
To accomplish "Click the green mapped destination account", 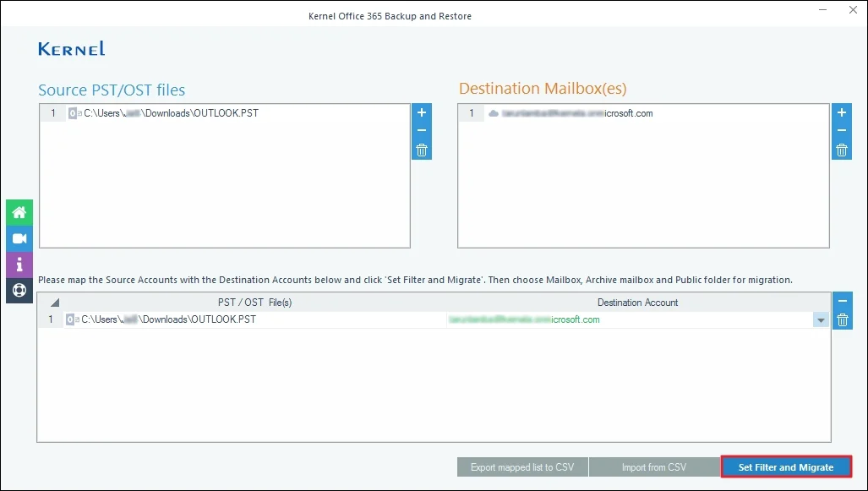I will (524, 319).
